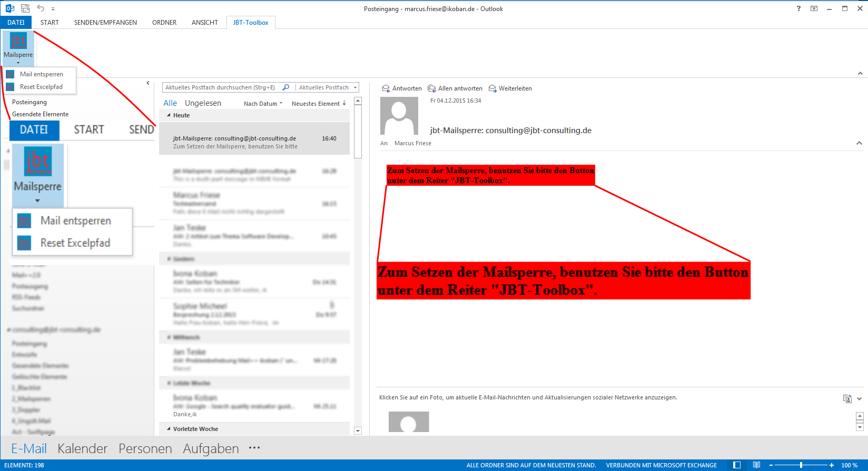The image size is (868, 471).
Task: Switch to the ORDNER ribbon tab
Action: (x=164, y=23)
